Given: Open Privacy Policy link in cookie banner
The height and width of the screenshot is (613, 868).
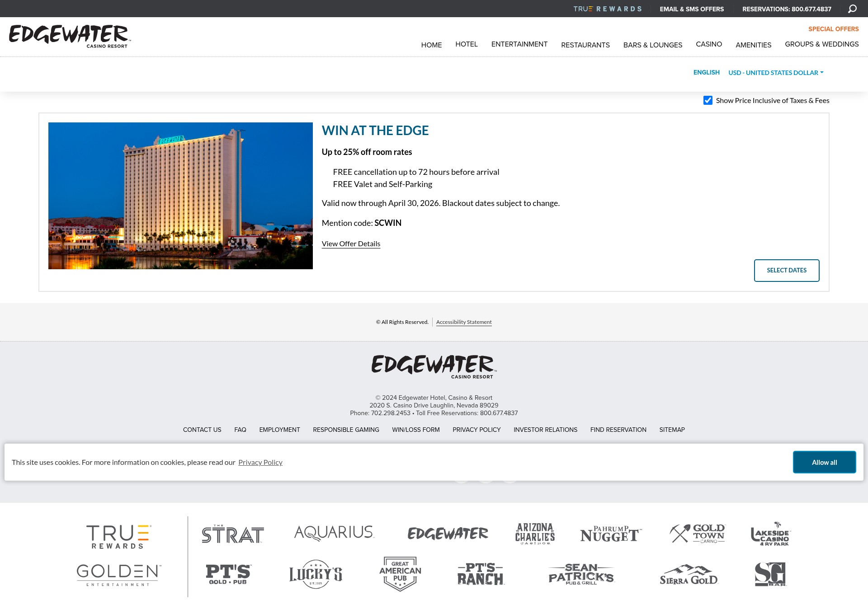Looking at the screenshot, I should click(260, 462).
